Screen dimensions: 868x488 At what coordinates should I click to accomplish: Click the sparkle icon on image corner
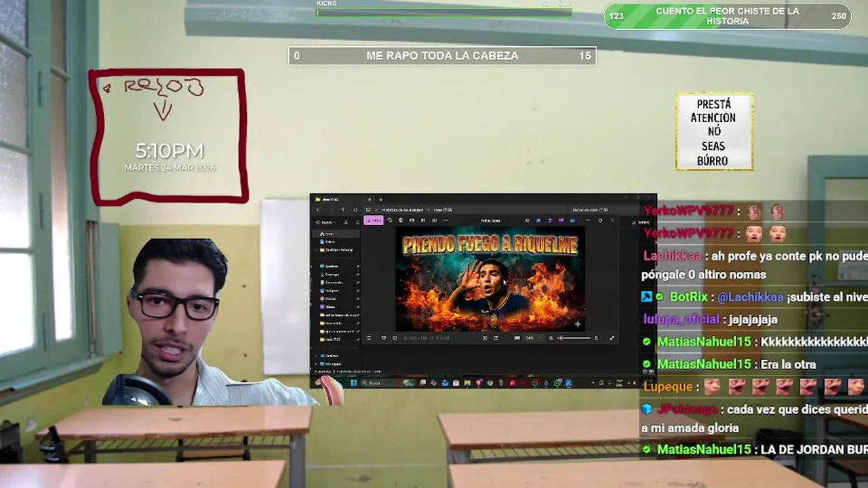point(578,325)
